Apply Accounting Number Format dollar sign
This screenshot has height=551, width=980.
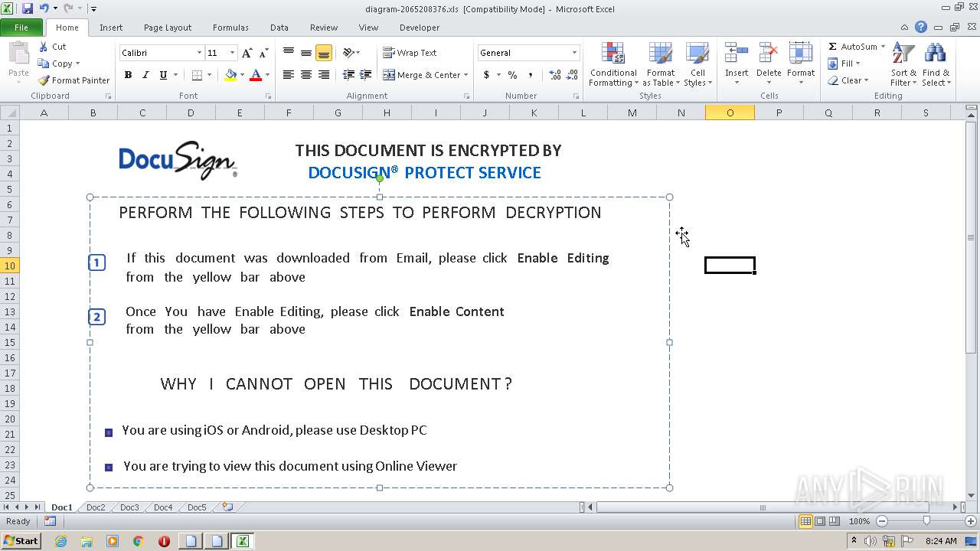(486, 75)
